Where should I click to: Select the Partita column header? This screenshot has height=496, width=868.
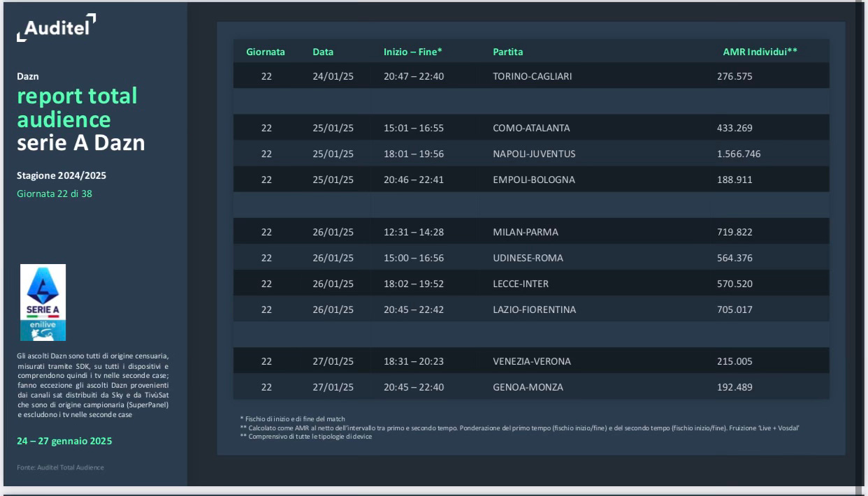pyautogui.click(x=508, y=52)
